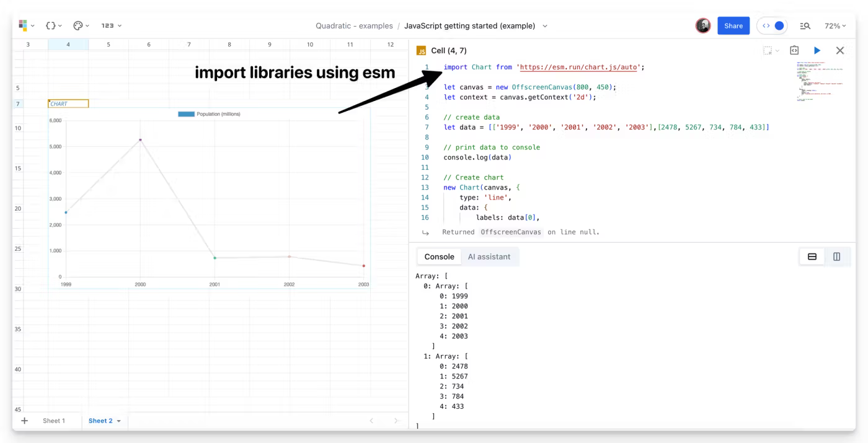Click the next sheets right arrow
Image resolution: width=868 pixels, height=443 pixels.
pos(396,421)
